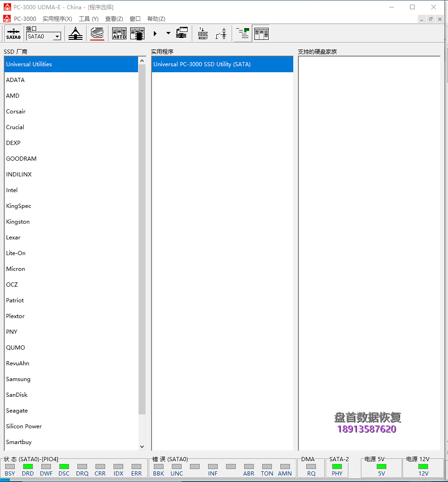The width and height of the screenshot is (448, 482).
Task: Restore the inner program selection window
Action: 431,19
